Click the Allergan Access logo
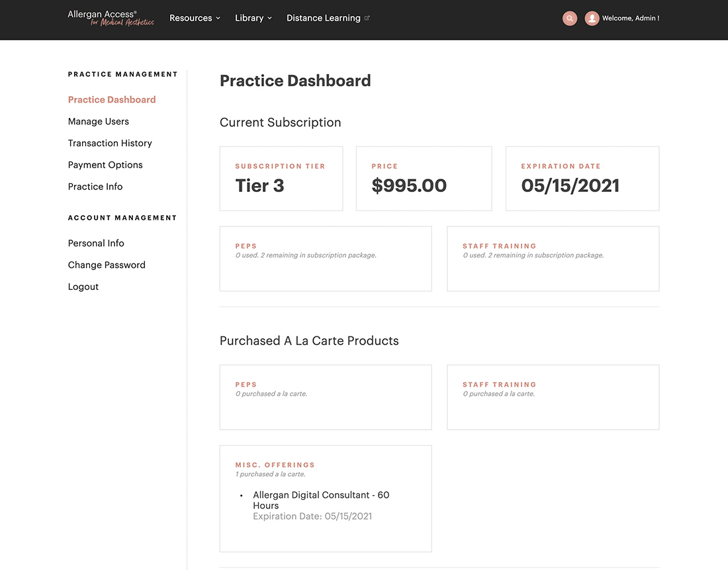The width and height of the screenshot is (728, 570). click(111, 18)
